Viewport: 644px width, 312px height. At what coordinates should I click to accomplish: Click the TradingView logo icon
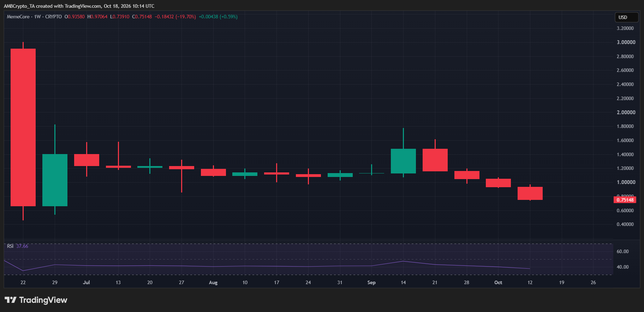(x=10, y=300)
